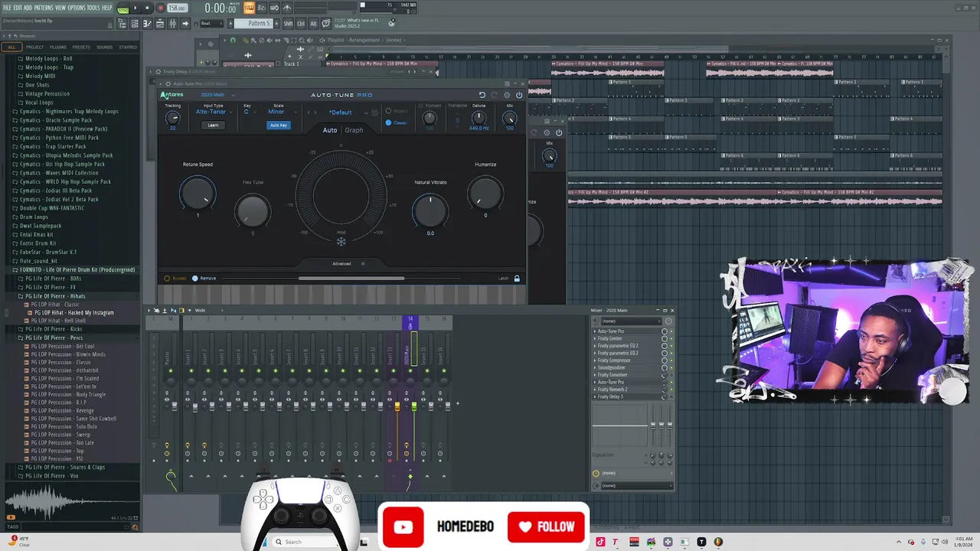
Task: Click Auto-Tune undo arrow icon
Action: 482,95
